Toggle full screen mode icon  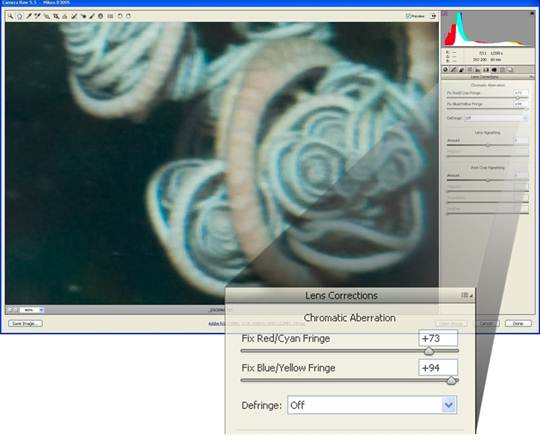(433, 16)
